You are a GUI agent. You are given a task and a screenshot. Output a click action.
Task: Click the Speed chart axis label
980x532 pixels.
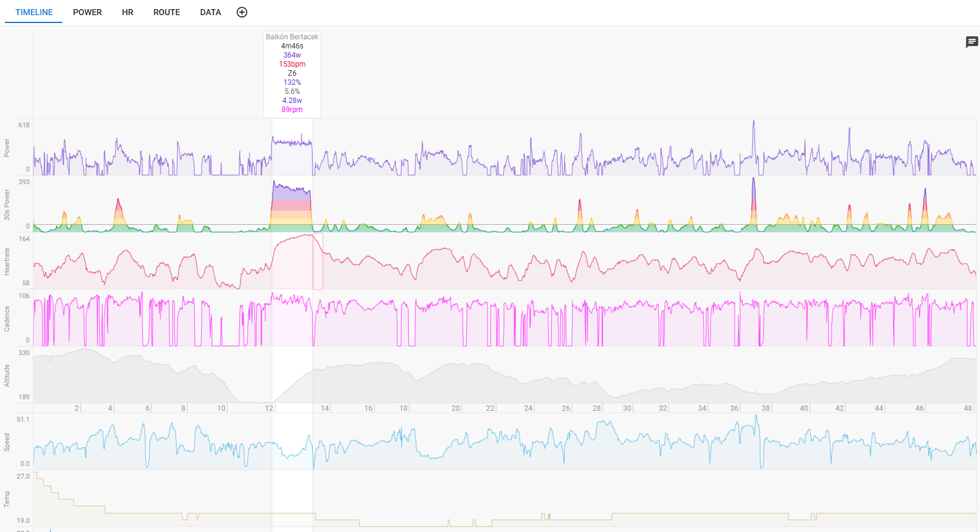pos(7,442)
